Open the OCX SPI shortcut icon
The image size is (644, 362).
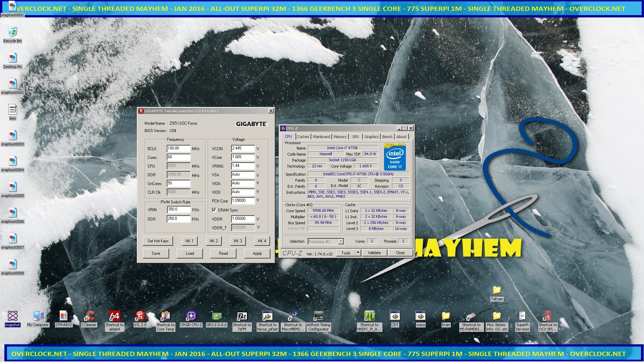548,321
